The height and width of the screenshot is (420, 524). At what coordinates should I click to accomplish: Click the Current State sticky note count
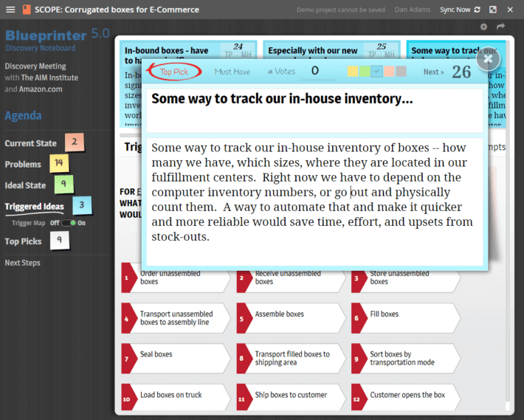pos(75,142)
